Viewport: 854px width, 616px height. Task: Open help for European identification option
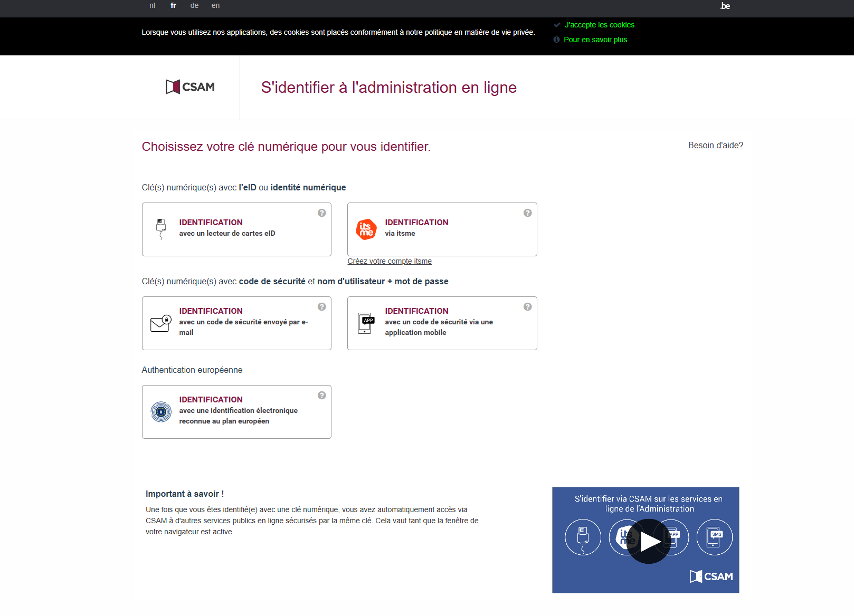[x=321, y=396]
